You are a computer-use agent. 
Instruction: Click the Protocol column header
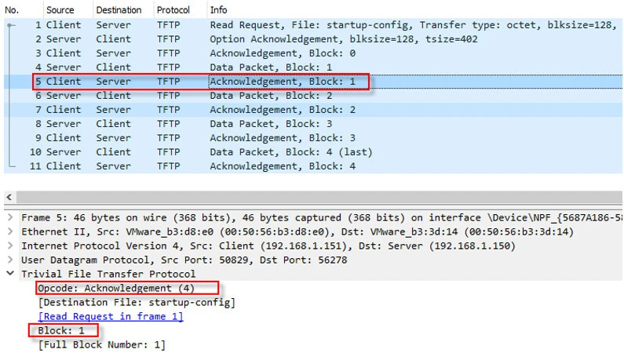(173, 10)
